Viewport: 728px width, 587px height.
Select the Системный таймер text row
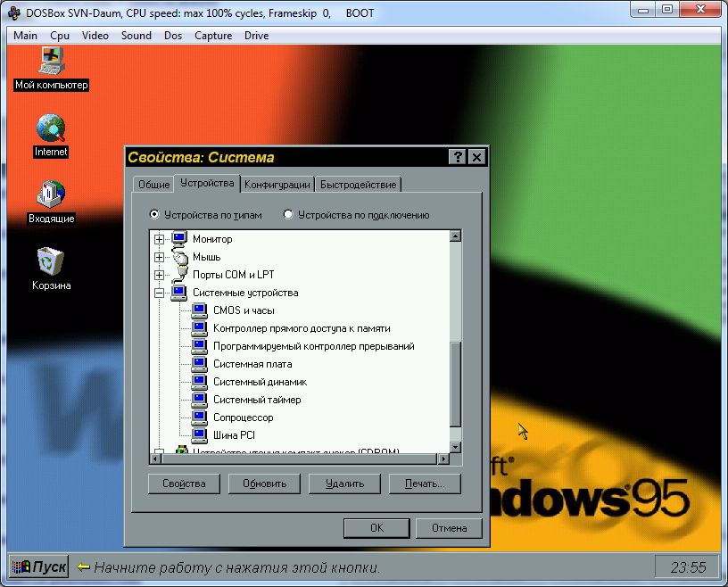pyautogui.click(x=257, y=400)
